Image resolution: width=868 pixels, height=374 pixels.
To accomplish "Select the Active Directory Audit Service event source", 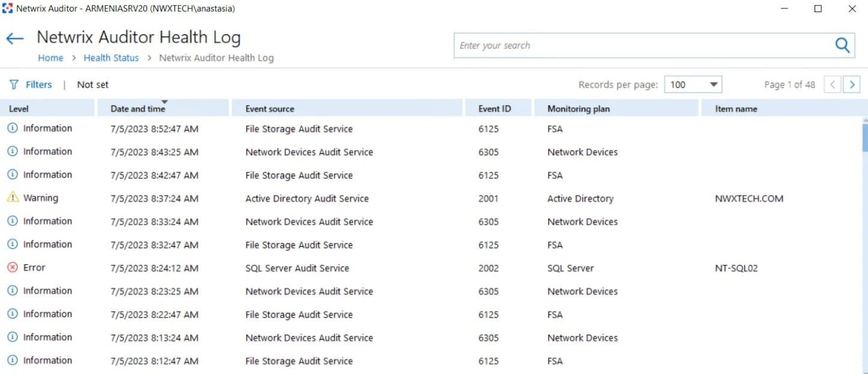I will (x=307, y=198).
